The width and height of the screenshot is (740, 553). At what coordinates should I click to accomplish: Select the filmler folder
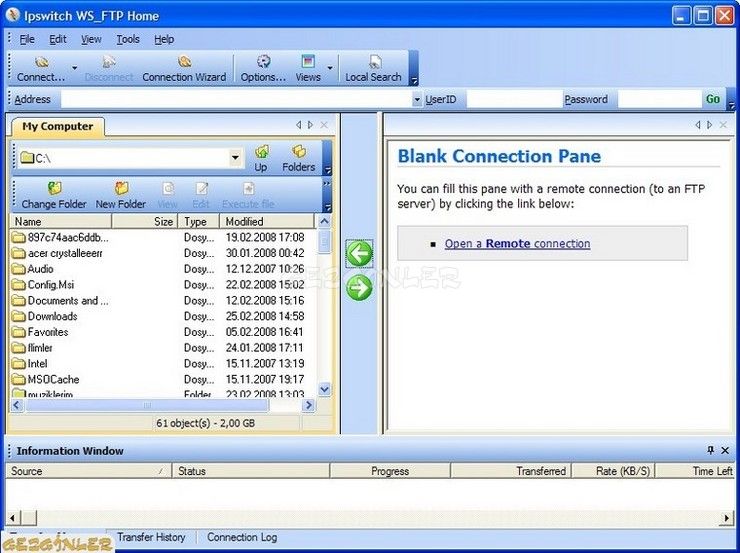(32, 348)
